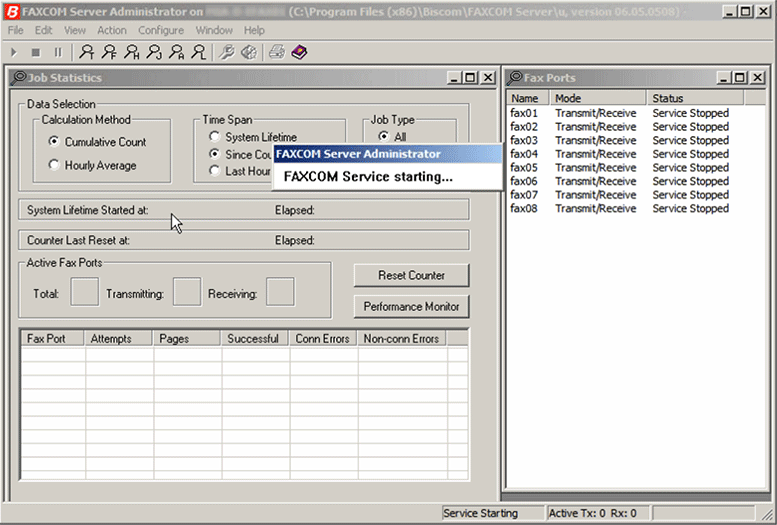
Task: Maximize the Job Statistics child window
Action: [x=470, y=77]
